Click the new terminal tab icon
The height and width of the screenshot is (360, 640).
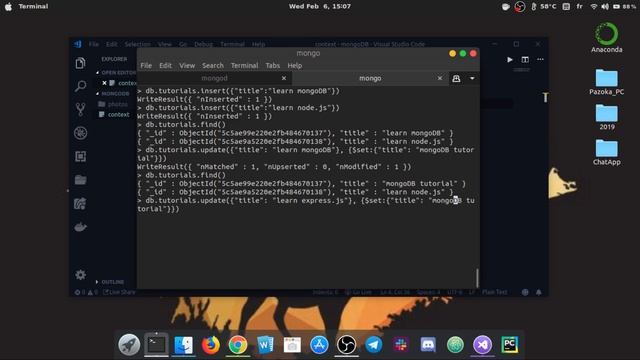[x=456, y=78]
